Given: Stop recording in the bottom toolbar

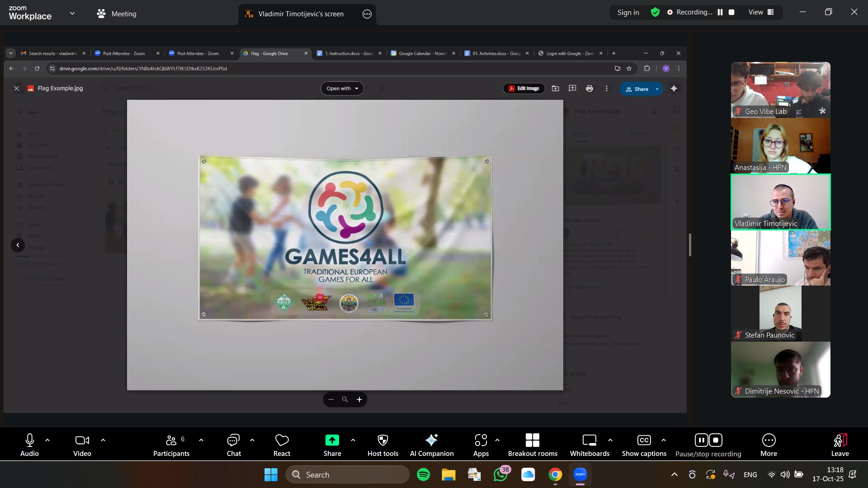Looking at the screenshot, I should click(716, 440).
